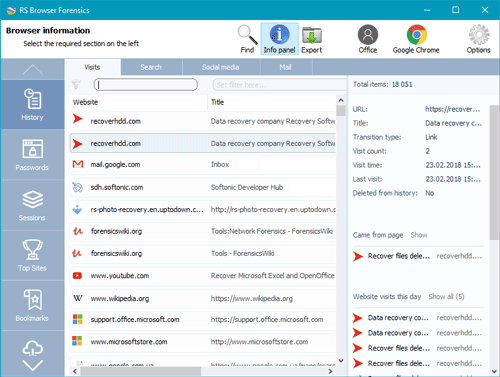The image size is (500, 377).
Task: Click Show next to Came from page
Action: (x=419, y=235)
